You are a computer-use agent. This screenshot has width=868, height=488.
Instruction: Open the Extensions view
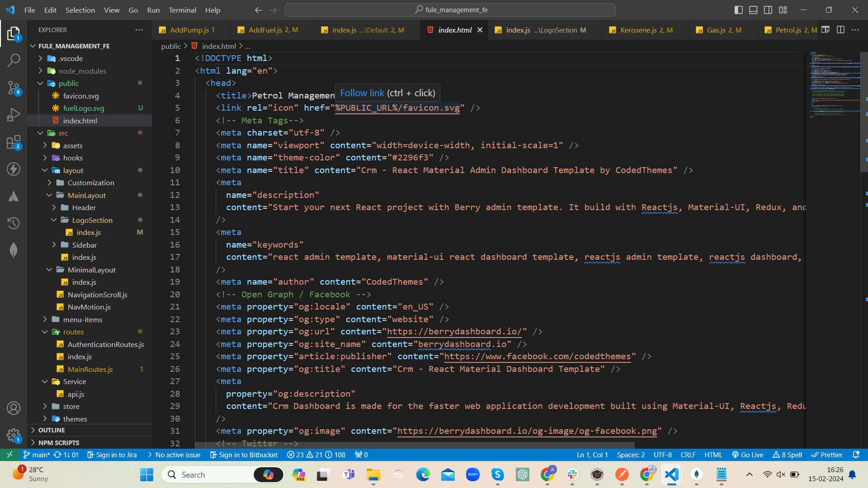click(x=14, y=142)
